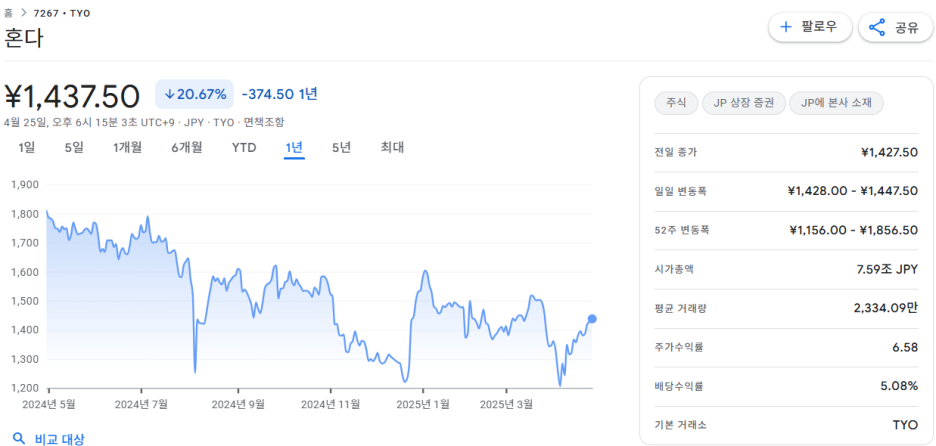Click the 5.08% dividend yield value
Screen dimensions: 936x446
click(899, 386)
